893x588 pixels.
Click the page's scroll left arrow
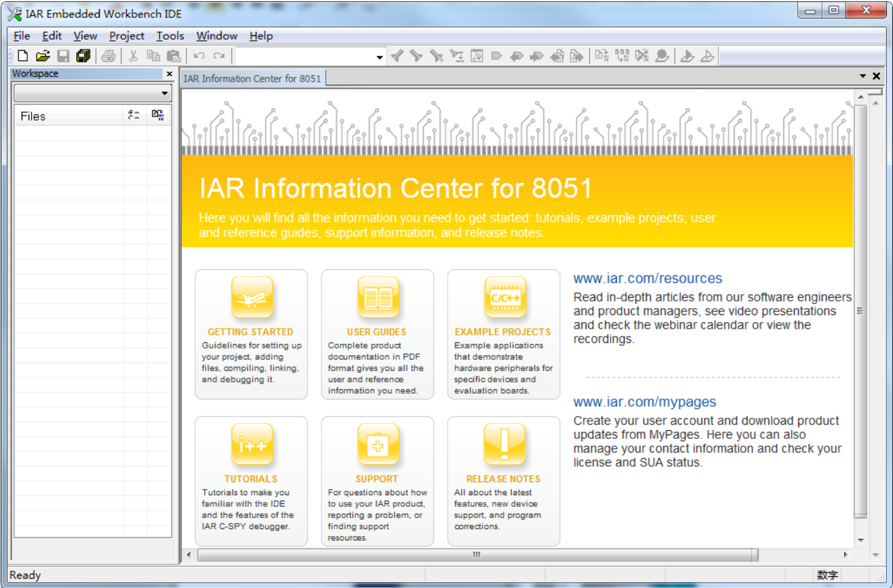[189, 555]
